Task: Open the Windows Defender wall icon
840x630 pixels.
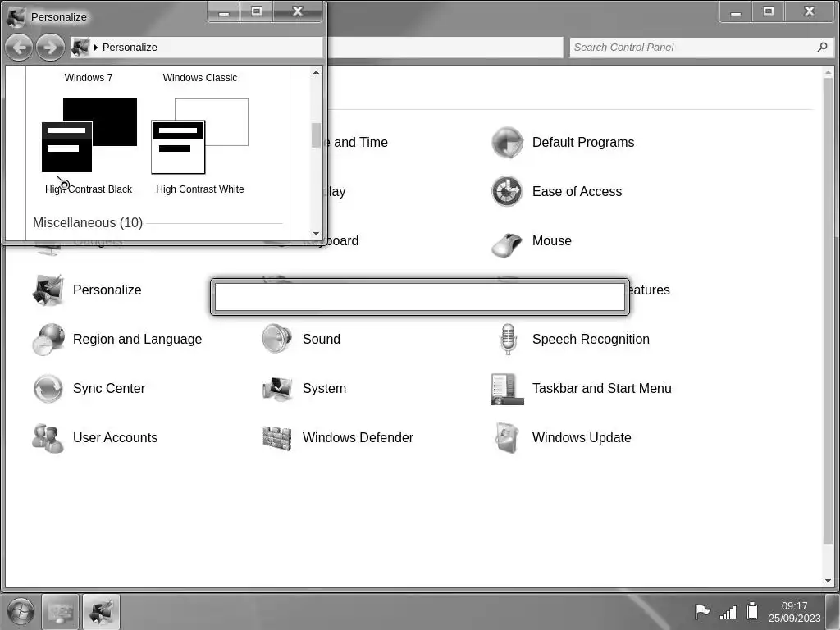Action: pos(277,438)
